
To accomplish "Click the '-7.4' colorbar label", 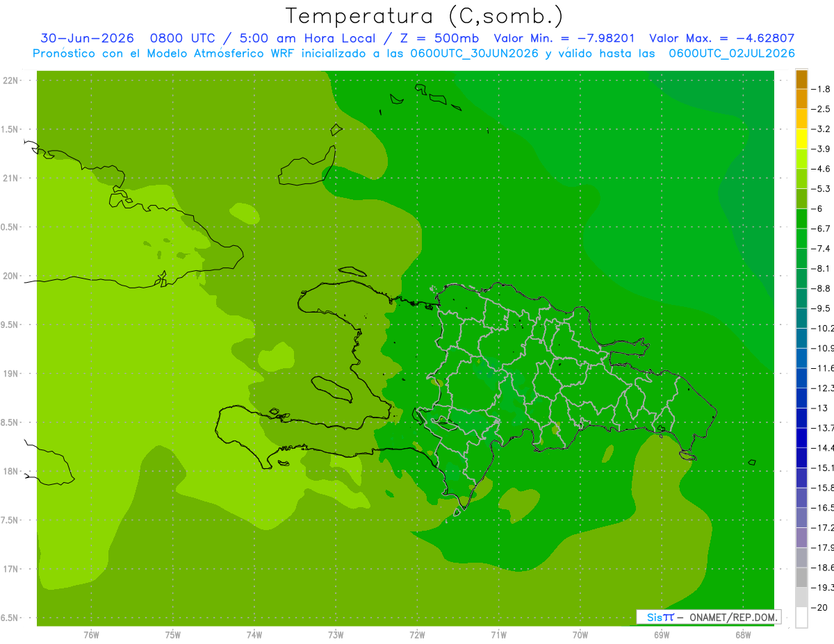I will 821,248.
